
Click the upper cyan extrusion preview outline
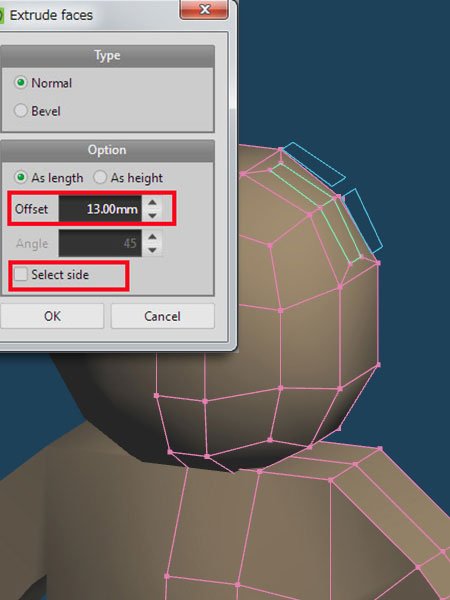pyautogui.click(x=314, y=164)
